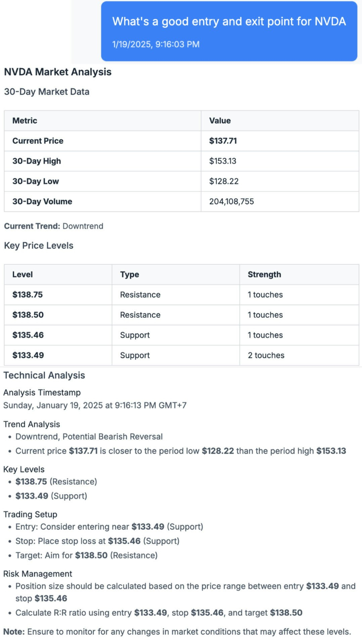Screen dimensions: 362x644
Task: Click the Current Price value $137.71
Action: pos(223,141)
